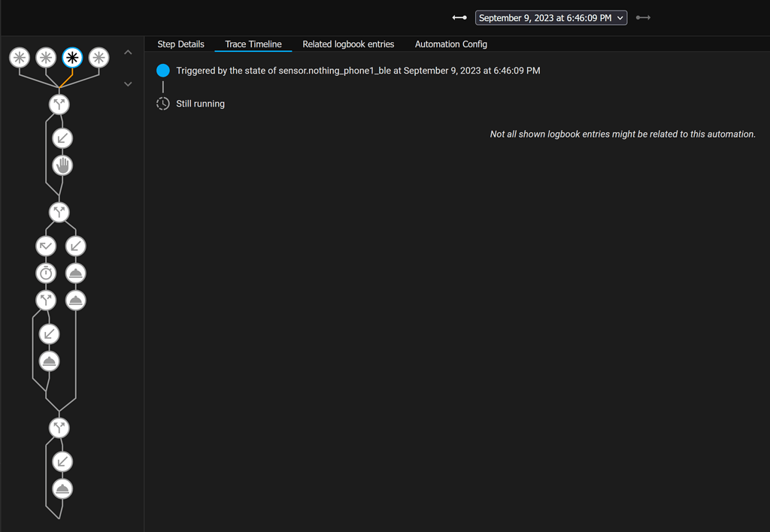The height and width of the screenshot is (532, 770).
Task: Select the top choose branch node below the triggers
Action: click(59, 104)
